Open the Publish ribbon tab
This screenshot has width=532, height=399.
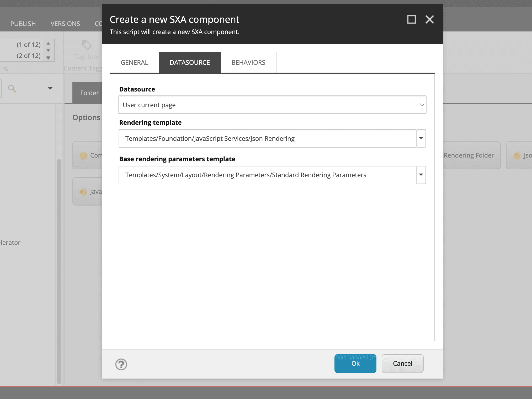tap(23, 24)
